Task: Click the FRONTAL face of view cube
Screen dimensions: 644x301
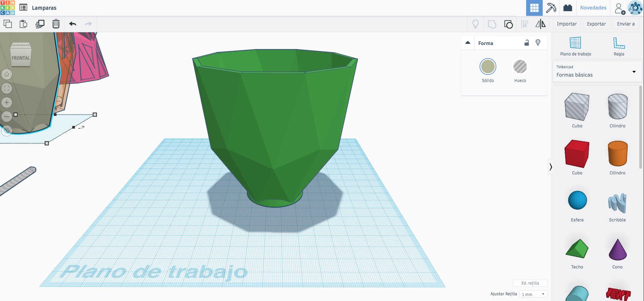Action: coord(21,58)
